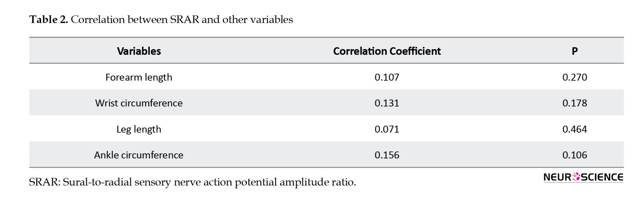Click the 0.178 P value
The width and height of the screenshot is (644, 211).
[574, 103]
